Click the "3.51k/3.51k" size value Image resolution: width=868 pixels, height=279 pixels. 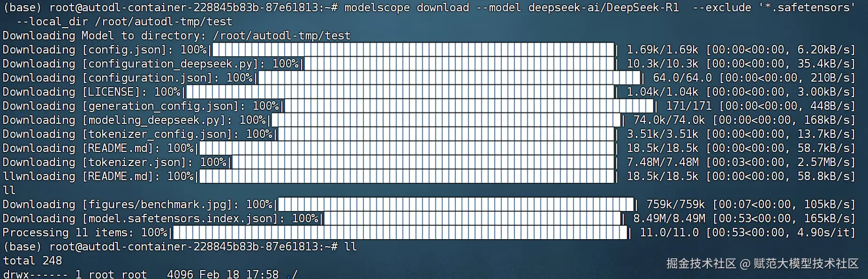[662, 134]
